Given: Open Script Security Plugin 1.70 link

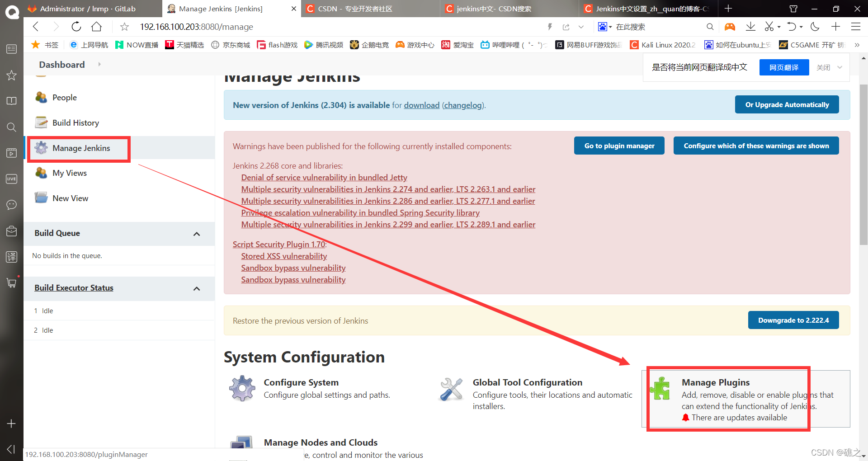Looking at the screenshot, I should (x=278, y=244).
